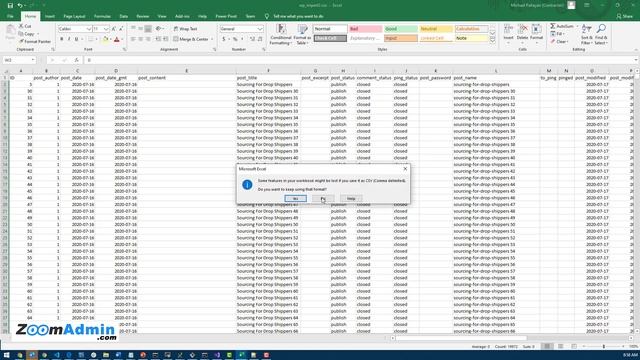
Task: Toggle Underline formatting
Action: [x=76, y=39]
